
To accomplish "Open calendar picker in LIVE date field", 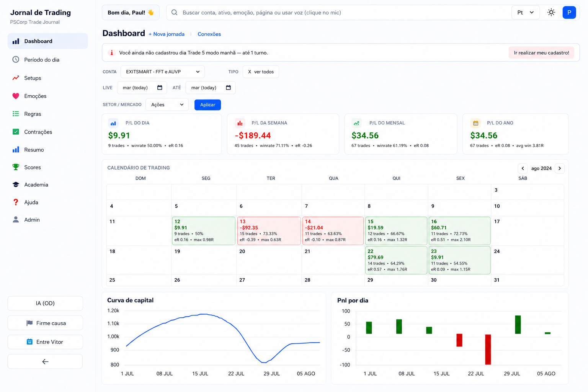I will point(160,88).
